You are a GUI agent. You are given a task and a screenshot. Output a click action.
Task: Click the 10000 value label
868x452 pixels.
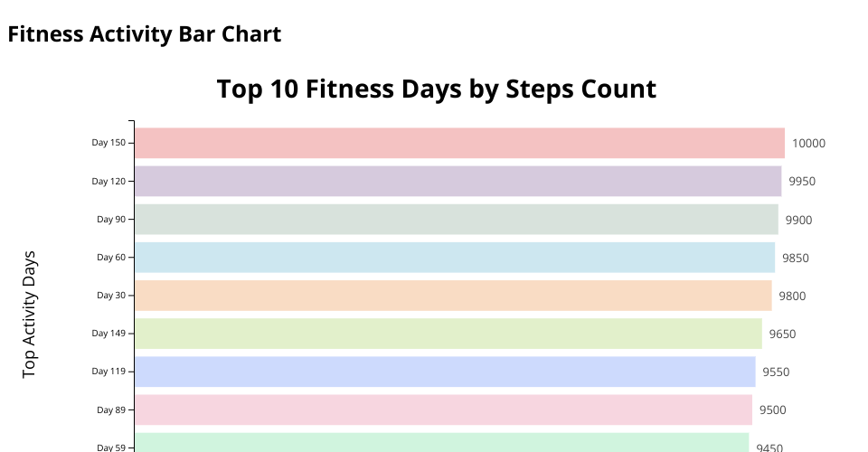pos(808,143)
